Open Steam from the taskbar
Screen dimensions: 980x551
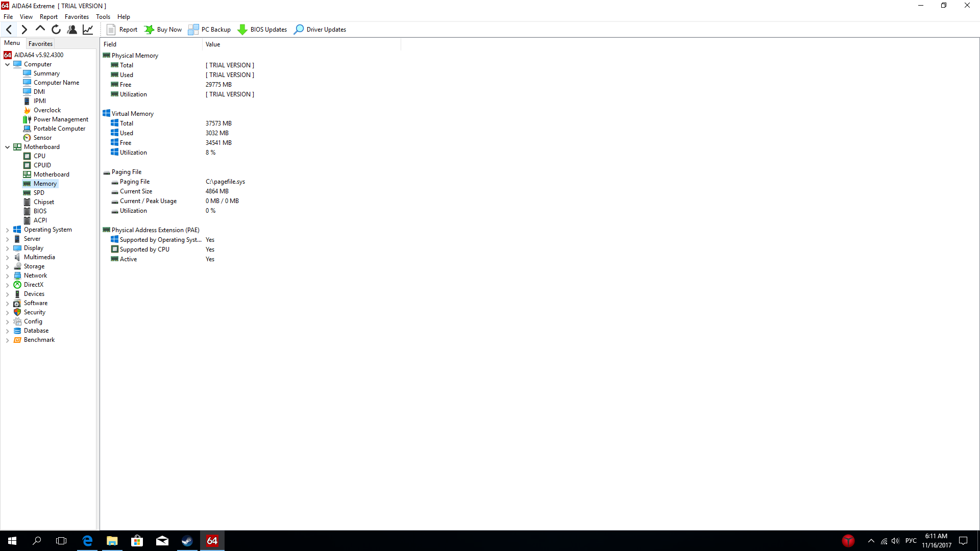[187, 541]
